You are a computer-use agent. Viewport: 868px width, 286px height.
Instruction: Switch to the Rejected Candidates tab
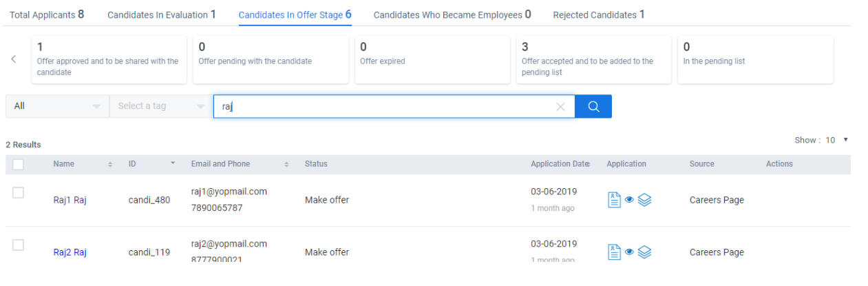click(x=598, y=14)
